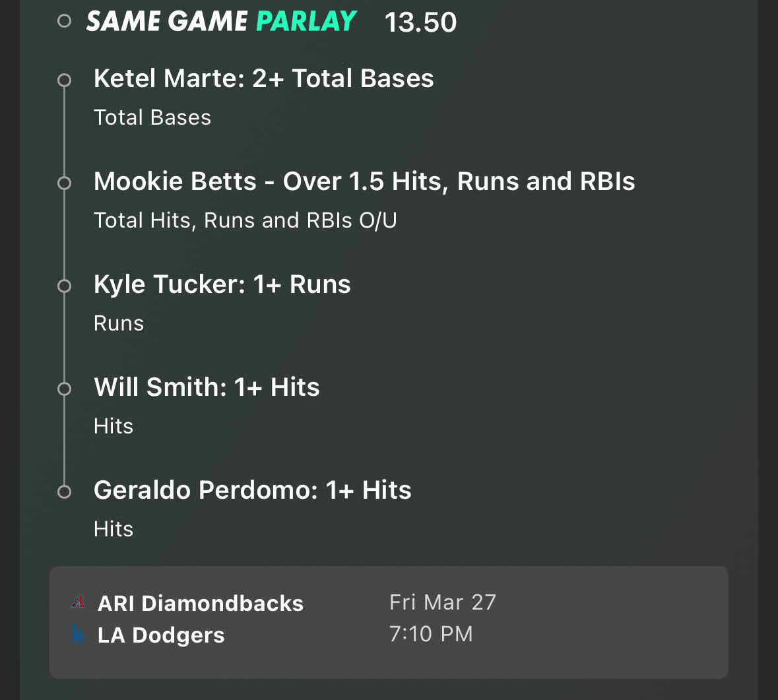
Task: Open Geraldo Perdomo: 1+ Hits selection
Action: (x=252, y=490)
